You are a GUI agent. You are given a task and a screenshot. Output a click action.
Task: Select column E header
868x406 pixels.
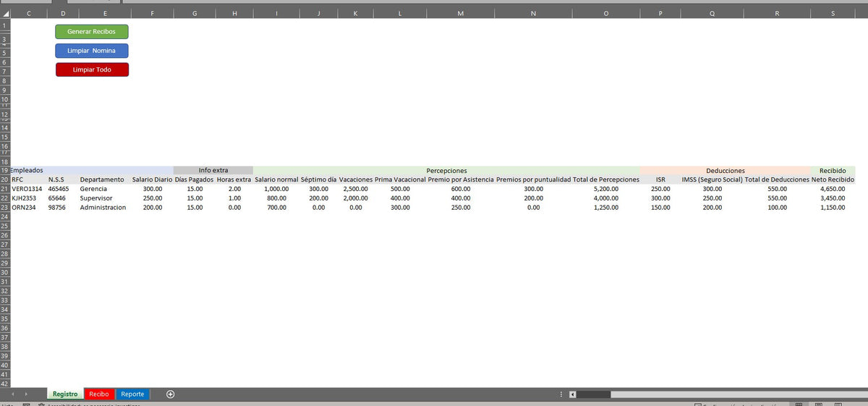[x=105, y=14]
